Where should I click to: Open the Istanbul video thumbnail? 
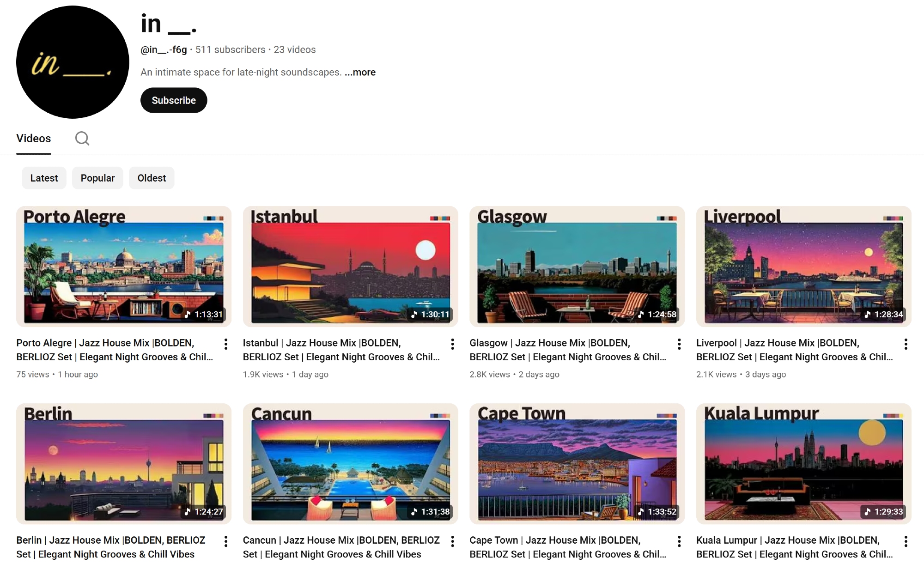click(350, 267)
